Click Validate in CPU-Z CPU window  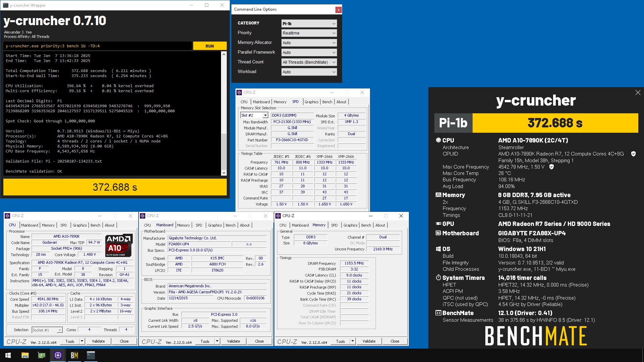[x=98, y=341]
